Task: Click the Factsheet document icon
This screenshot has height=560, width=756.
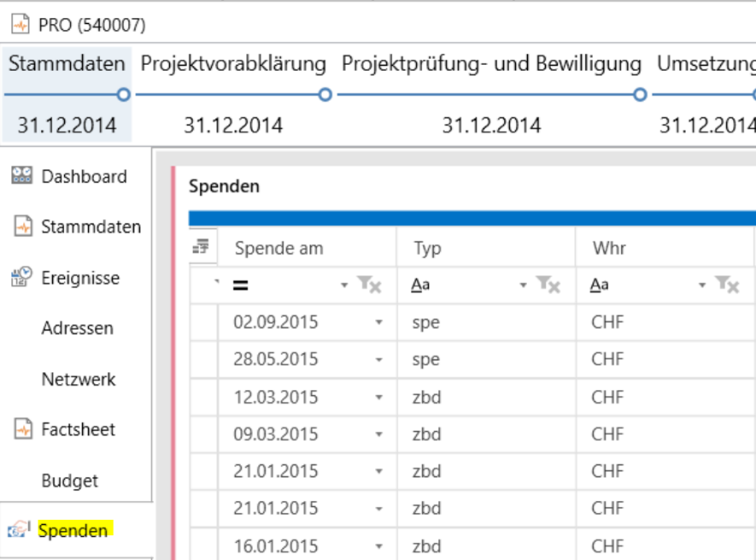Action: 23,429
